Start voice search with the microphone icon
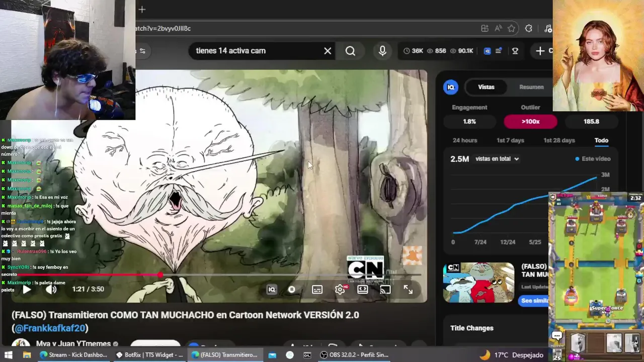644x362 pixels. (x=382, y=51)
